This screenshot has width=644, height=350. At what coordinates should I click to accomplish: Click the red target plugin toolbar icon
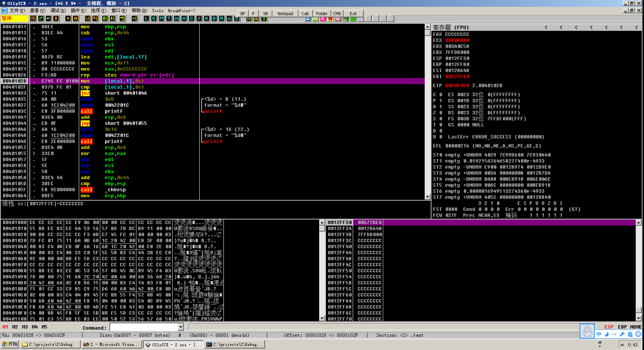(338, 19)
